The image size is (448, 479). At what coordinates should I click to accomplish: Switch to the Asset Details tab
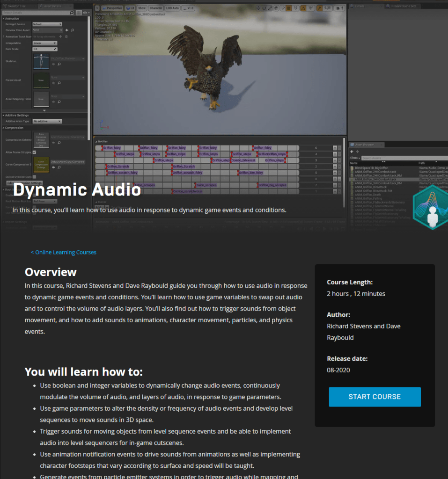(52, 6)
